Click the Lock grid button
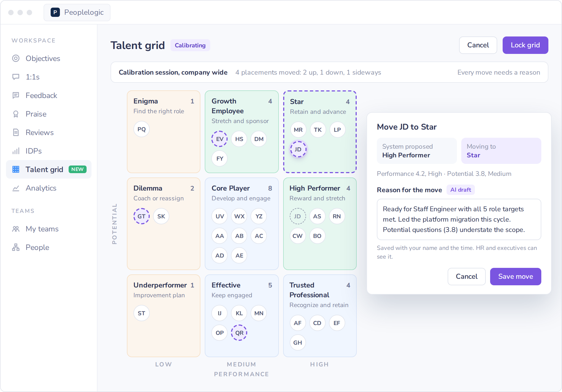Viewport: 562px width, 392px height. [x=525, y=45]
